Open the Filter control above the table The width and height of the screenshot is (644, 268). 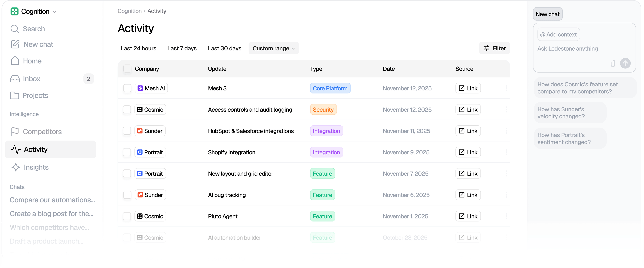pos(494,48)
